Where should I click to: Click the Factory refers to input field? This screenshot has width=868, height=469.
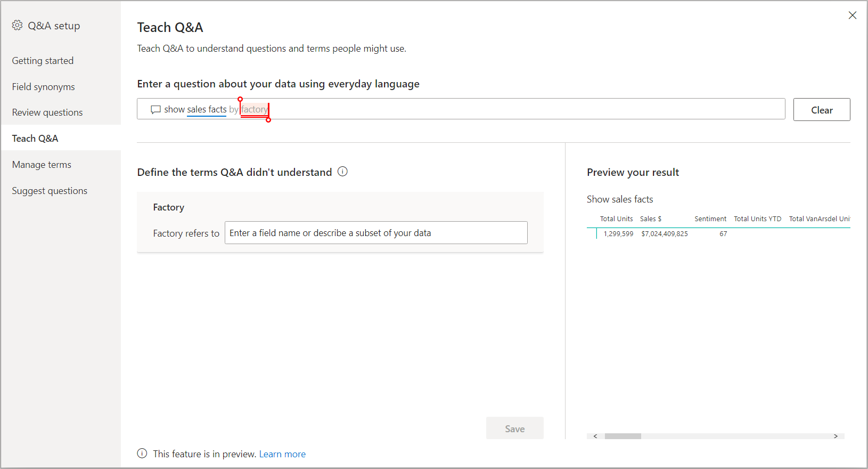pyautogui.click(x=376, y=233)
